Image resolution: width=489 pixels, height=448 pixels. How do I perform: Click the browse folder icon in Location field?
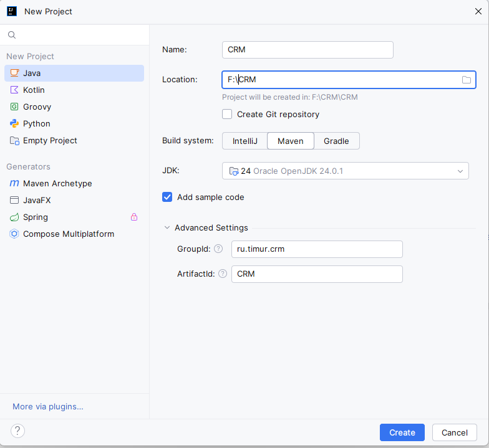point(466,80)
